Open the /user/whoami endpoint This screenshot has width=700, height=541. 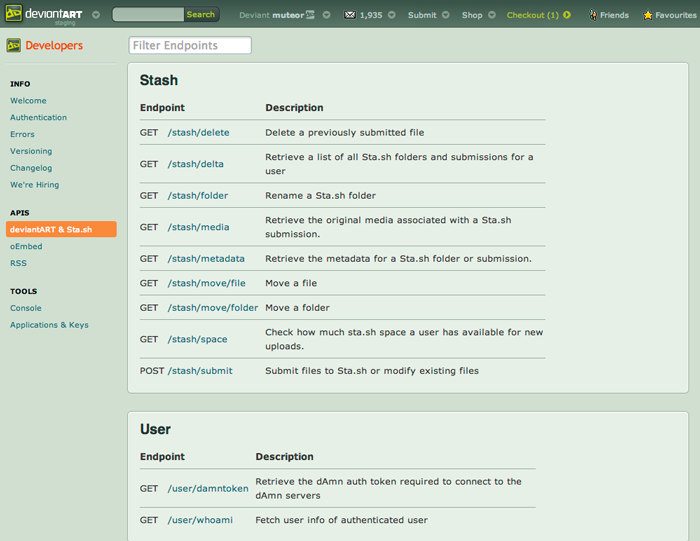[200, 520]
